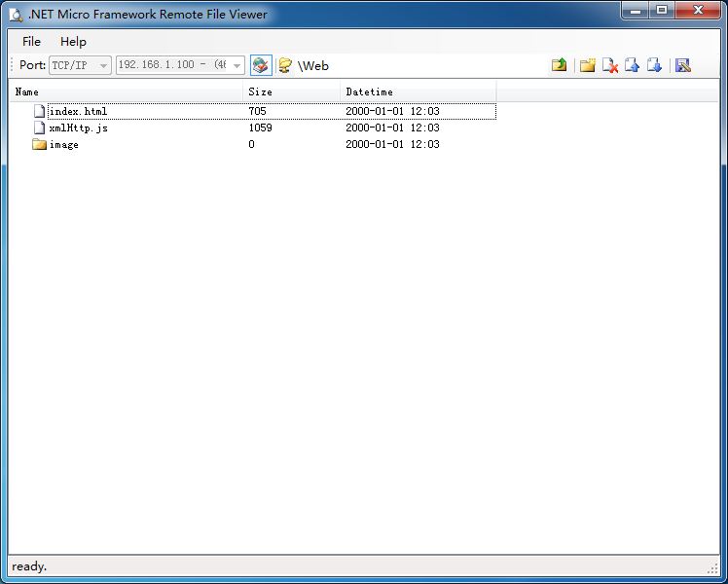
Task: Click the application icon in the title bar
Action: tap(16, 15)
